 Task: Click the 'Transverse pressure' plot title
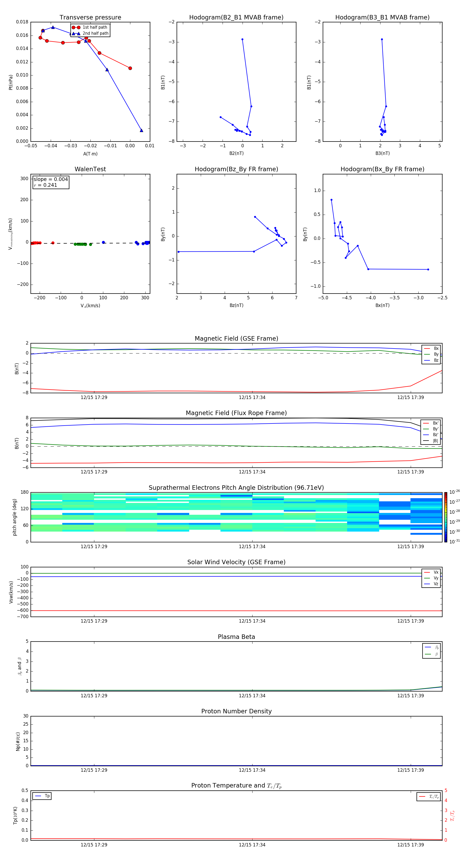(90, 17)
